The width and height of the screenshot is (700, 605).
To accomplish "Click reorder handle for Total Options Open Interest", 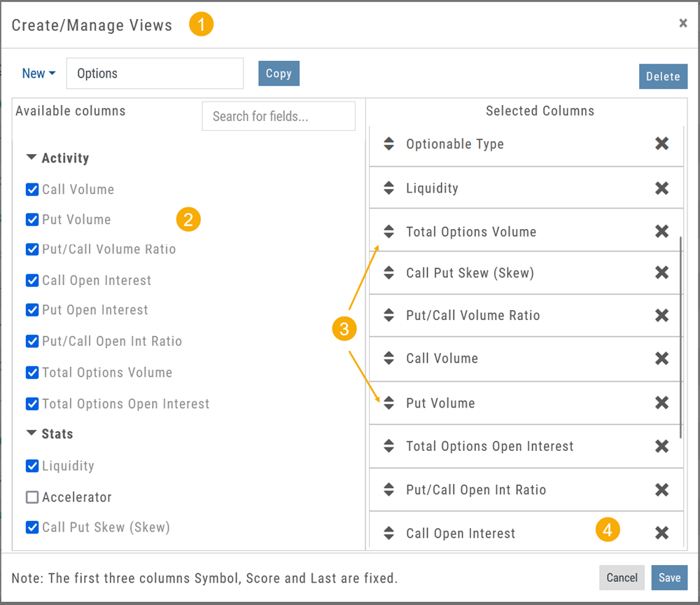I will tap(389, 446).
